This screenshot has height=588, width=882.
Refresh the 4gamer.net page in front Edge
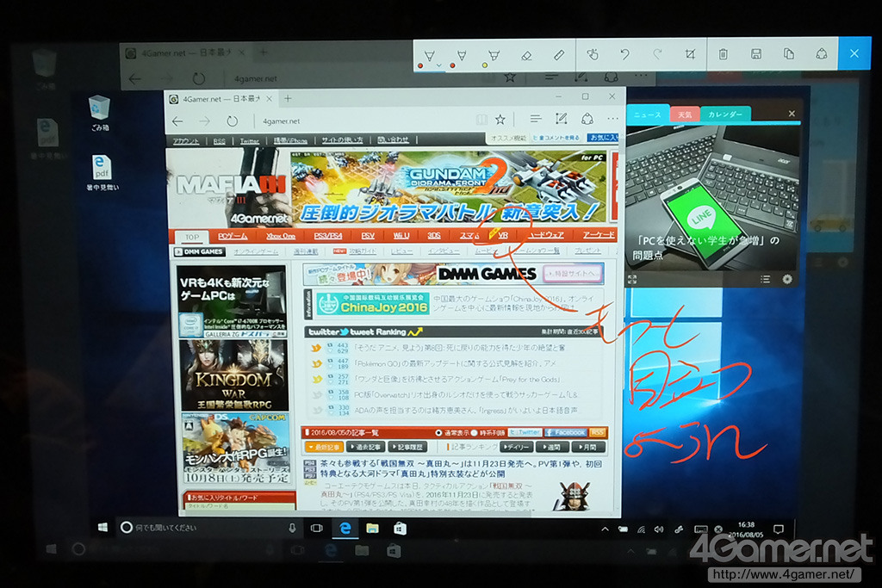tap(232, 121)
